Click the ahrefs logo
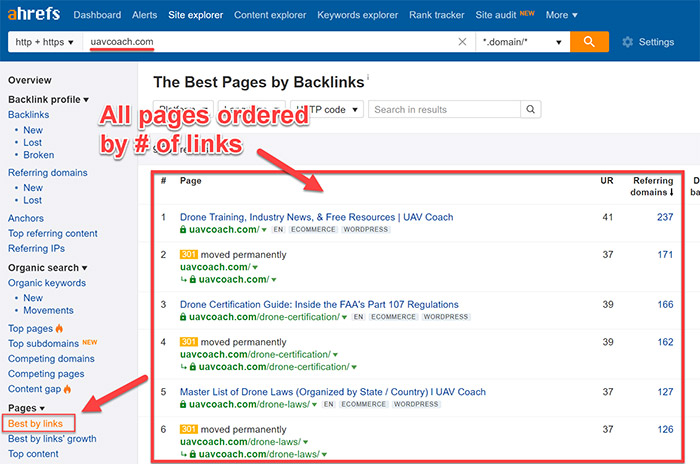Image resolution: width=700 pixels, height=464 pixels. pos(33,14)
